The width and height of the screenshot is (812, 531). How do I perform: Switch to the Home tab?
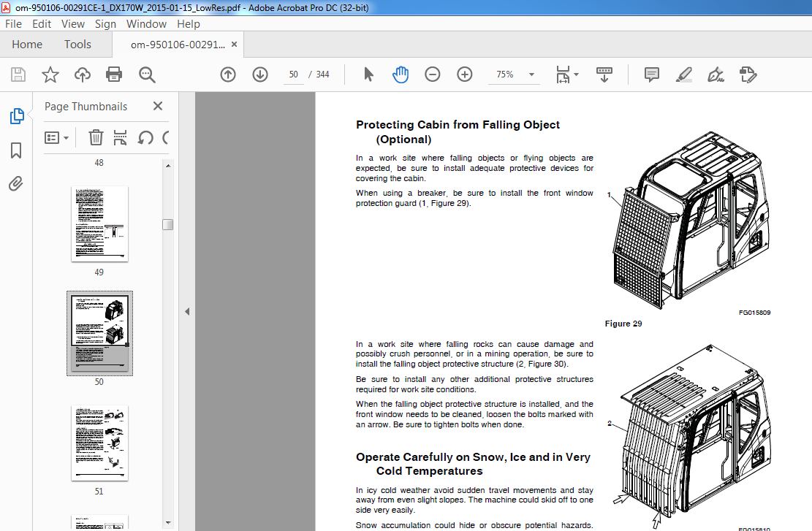coord(27,45)
